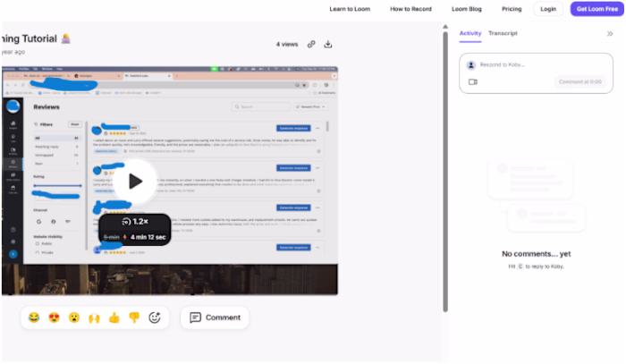Open the Pricing page
The image size is (626, 364).
(x=512, y=9)
